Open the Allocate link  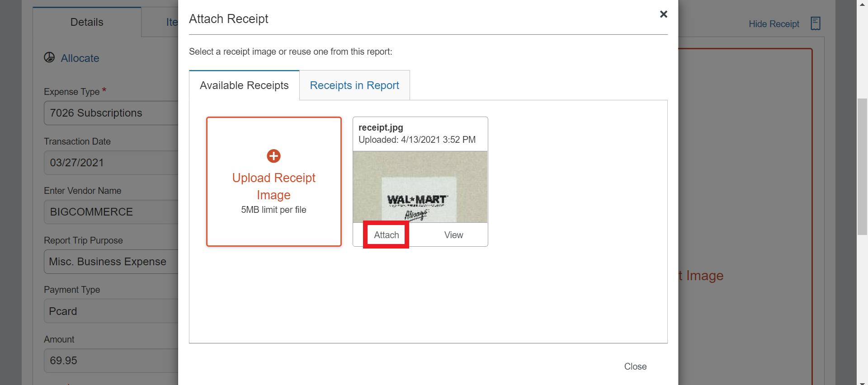tap(80, 58)
